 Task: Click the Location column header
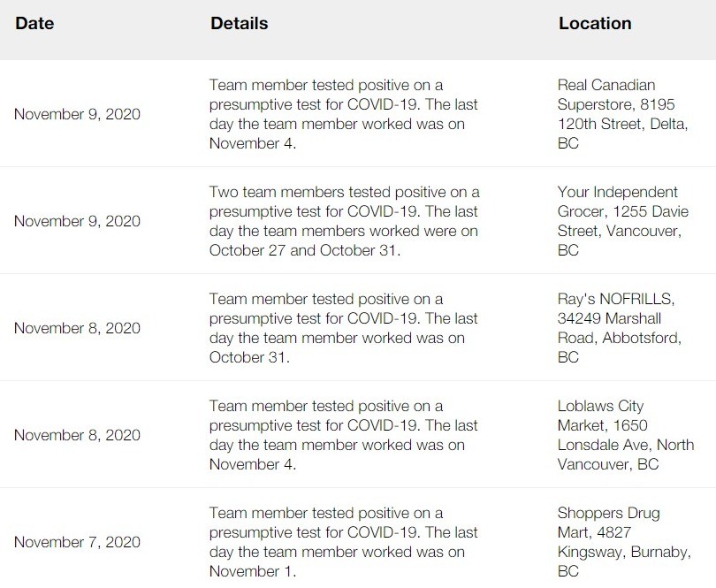pyautogui.click(x=594, y=24)
